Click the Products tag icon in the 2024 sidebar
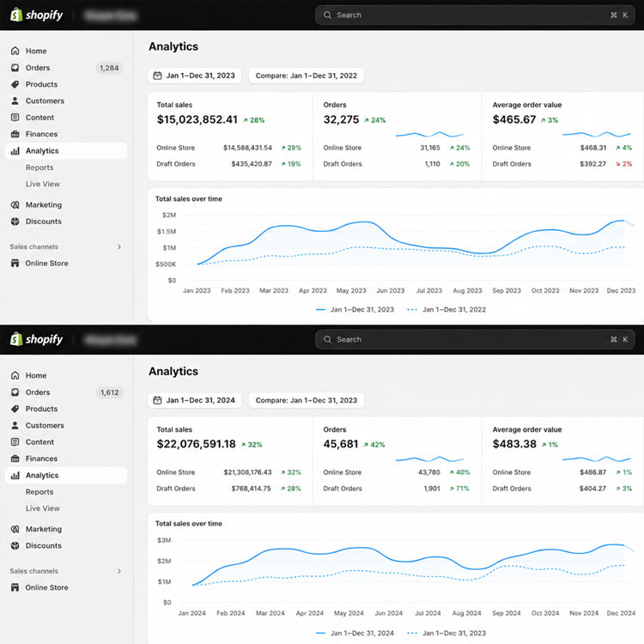Screen dimensions: 644x644 click(x=15, y=409)
